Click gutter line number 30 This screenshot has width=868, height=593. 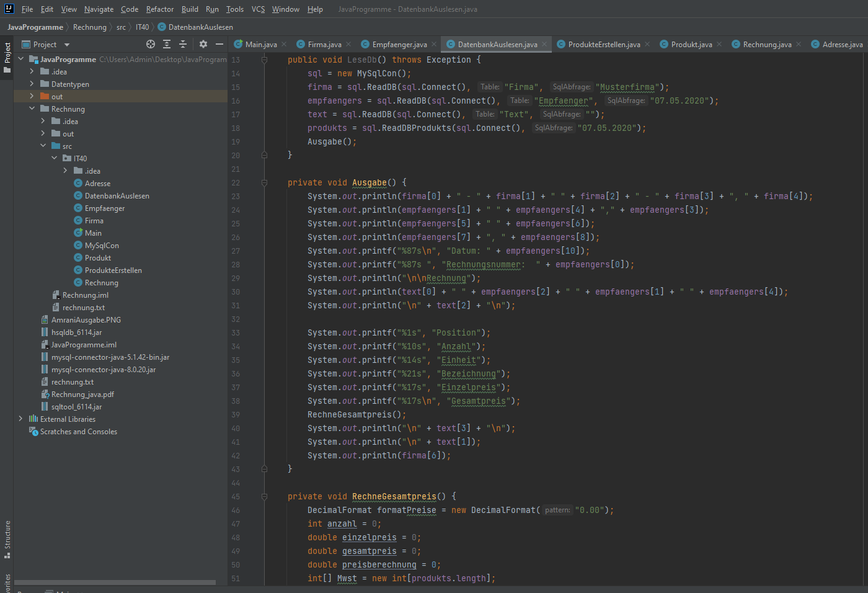[x=236, y=292]
